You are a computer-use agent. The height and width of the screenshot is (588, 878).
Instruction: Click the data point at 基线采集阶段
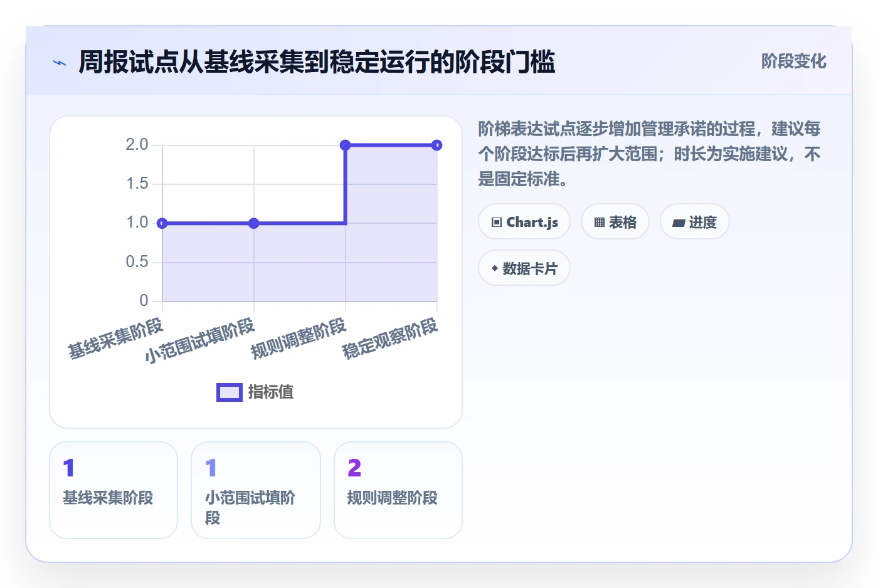click(162, 223)
